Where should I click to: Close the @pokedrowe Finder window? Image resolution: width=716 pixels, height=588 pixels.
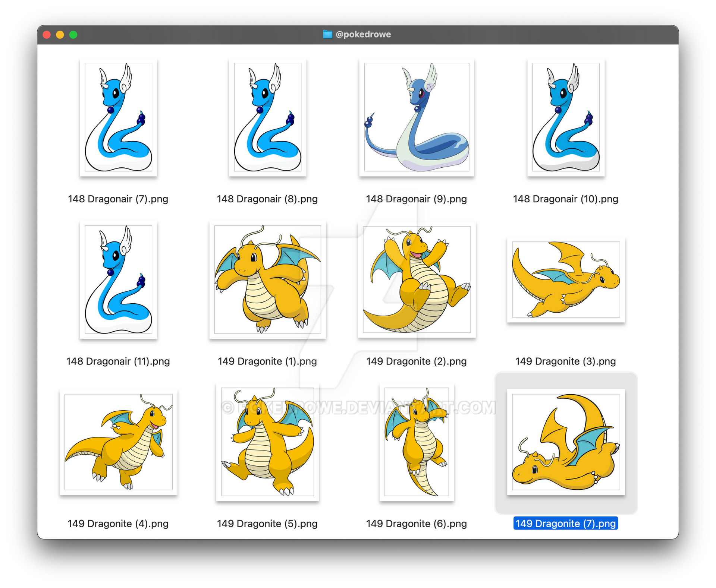(47, 35)
